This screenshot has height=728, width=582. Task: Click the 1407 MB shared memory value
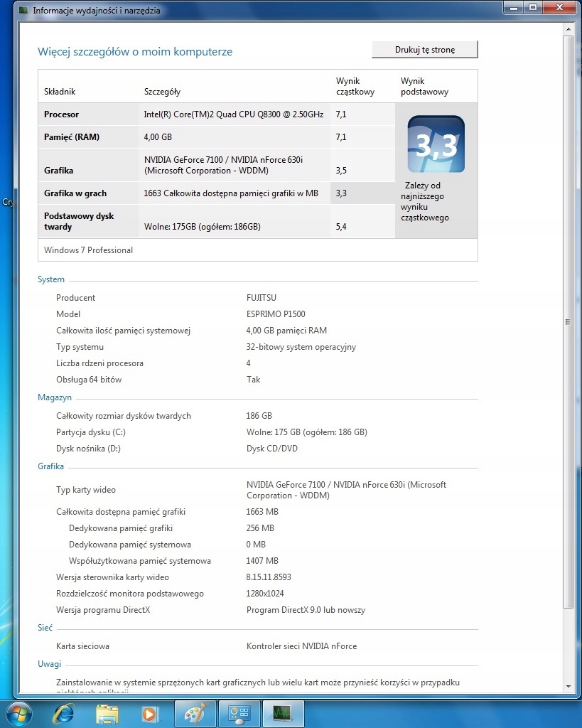tap(262, 560)
